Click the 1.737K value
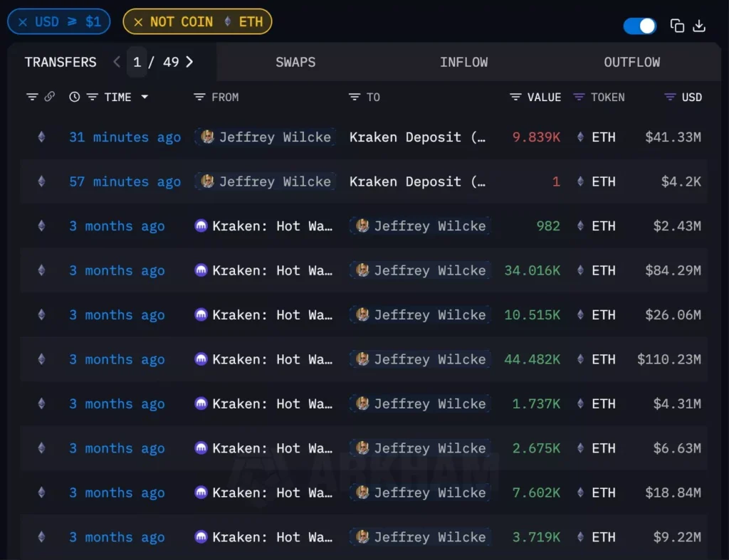Image resolution: width=729 pixels, height=560 pixels. point(536,403)
